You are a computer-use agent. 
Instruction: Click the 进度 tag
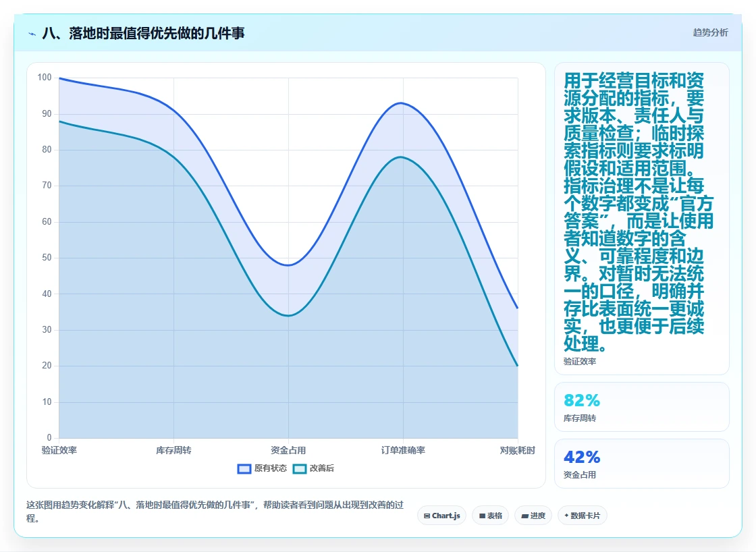click(x=533, y=516)
